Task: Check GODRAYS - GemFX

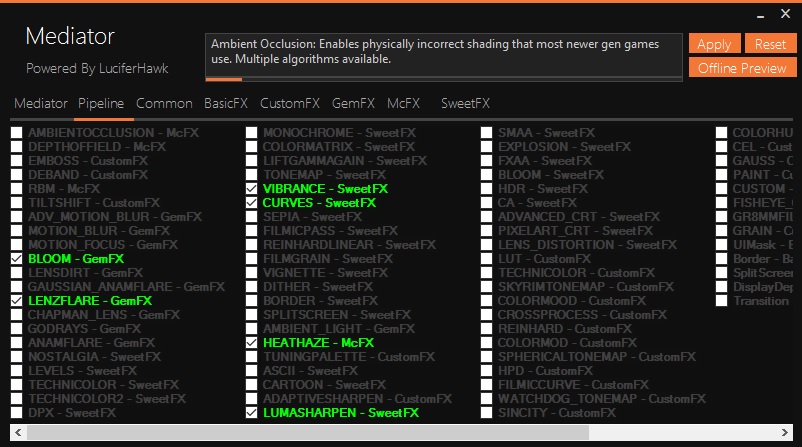Action: coord(17,329)
